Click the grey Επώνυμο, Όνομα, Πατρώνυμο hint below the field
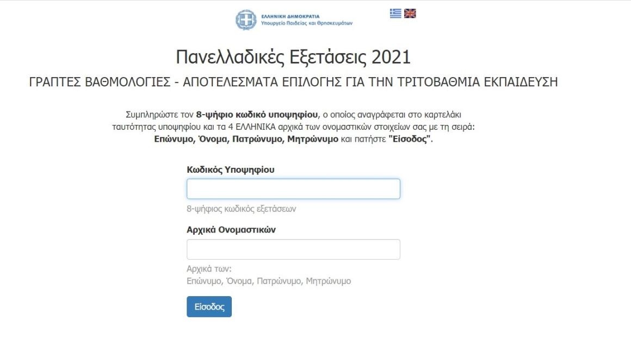Viewport: 631px width, 364px height. click(x=269, y=281)
